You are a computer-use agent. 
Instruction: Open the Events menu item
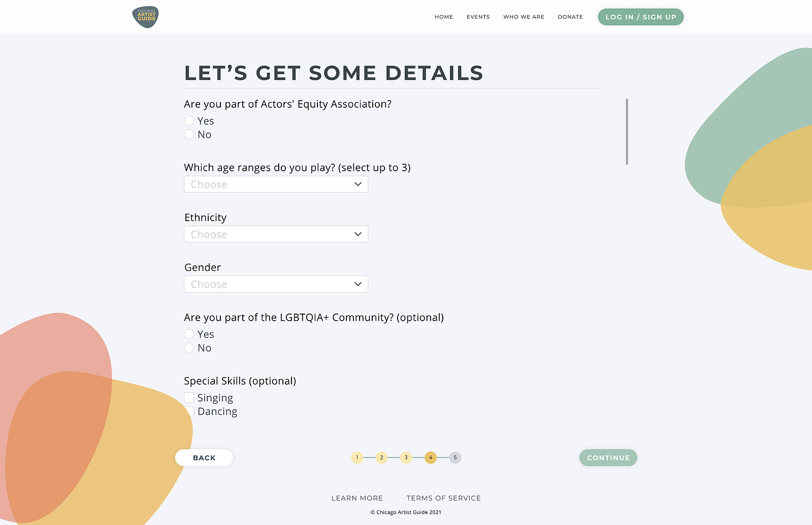[x=478, y=17]
